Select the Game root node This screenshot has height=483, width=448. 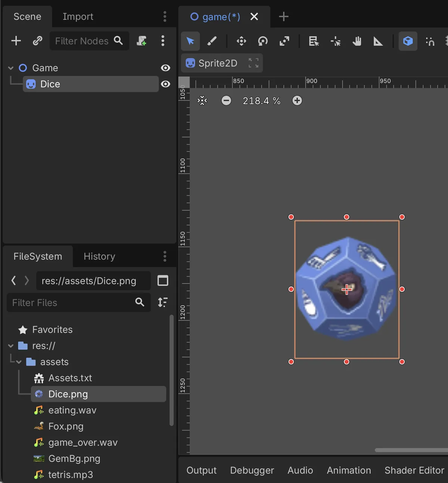click(x=45, y=68)
